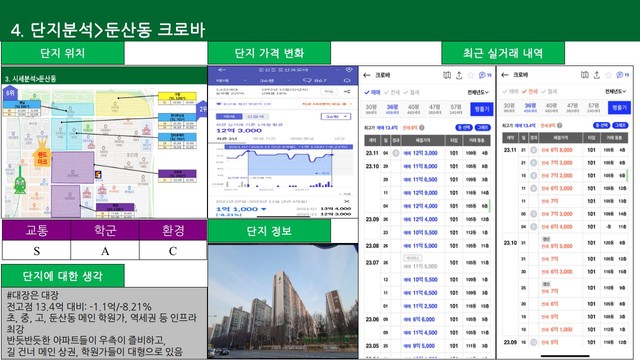
Task: Open map book icon in 매매 transaction panel
Action: coord(447,75)
